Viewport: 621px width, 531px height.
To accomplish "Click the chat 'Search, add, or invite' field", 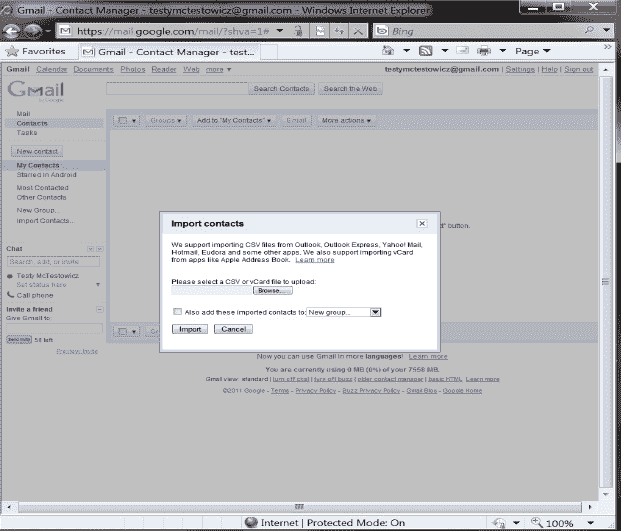I will click(53, 262).
